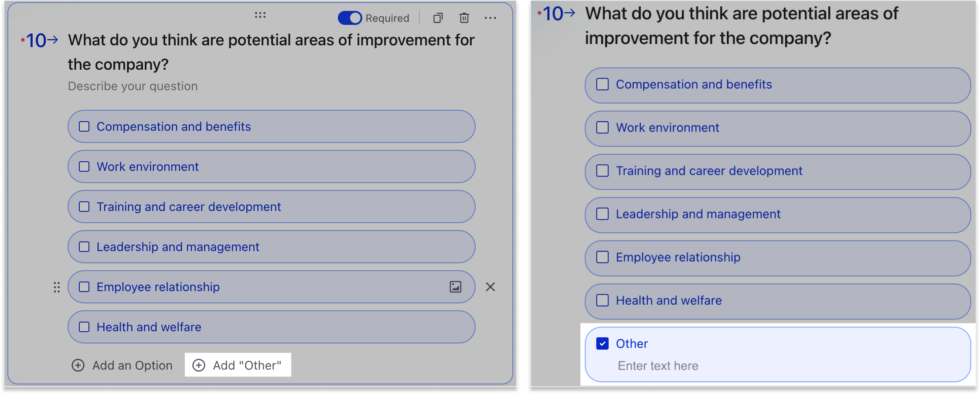Uncheck the Other checkbox
The width and height of the screenshot is (980, 394).
click(x=602, y=343)
